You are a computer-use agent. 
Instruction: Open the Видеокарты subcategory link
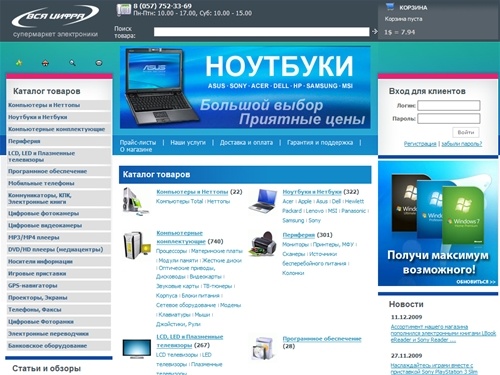click(205, 277)
